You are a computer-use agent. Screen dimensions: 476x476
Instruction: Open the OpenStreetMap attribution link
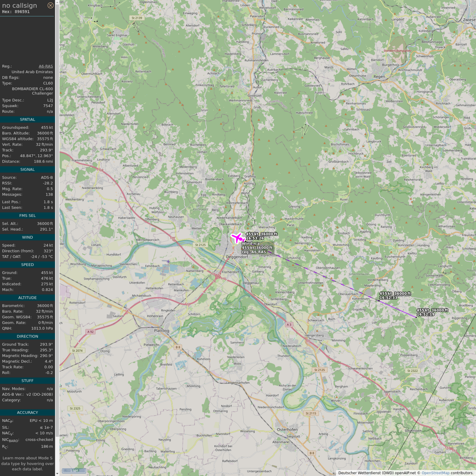pos(435,473)
